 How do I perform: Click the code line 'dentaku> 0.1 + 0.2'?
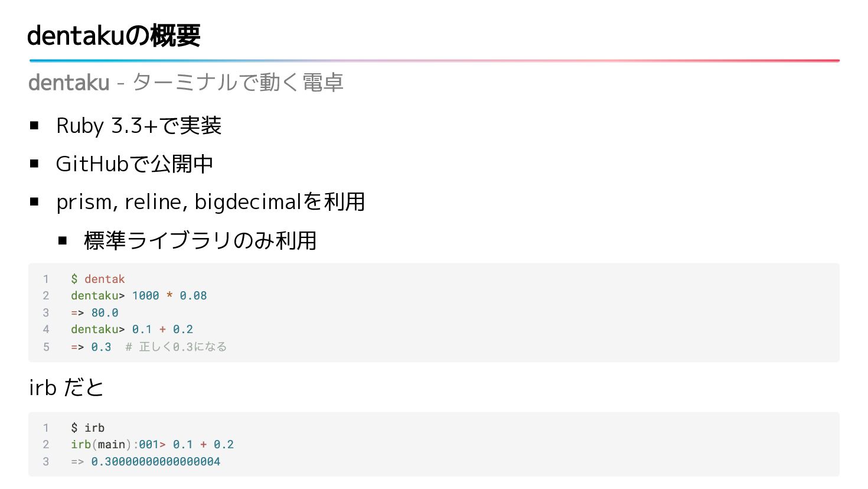[x=132, y=329]
